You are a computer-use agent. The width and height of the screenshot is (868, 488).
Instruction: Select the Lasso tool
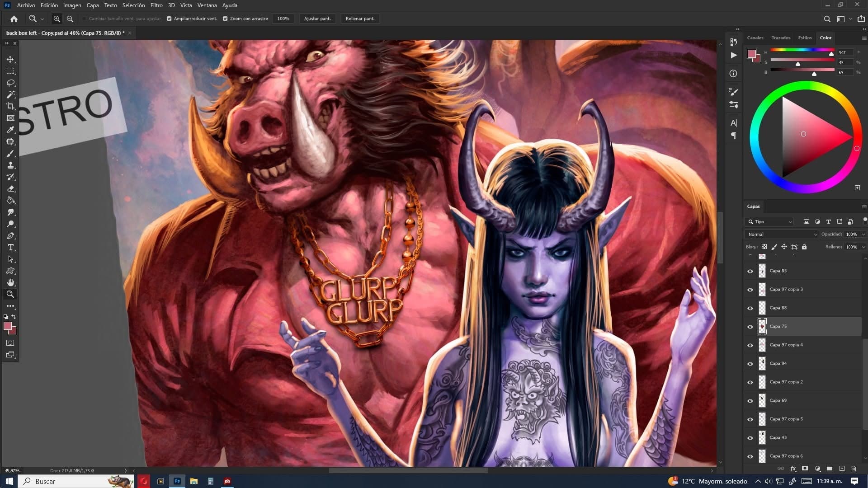pyautogui.click(x=10, y=83)
